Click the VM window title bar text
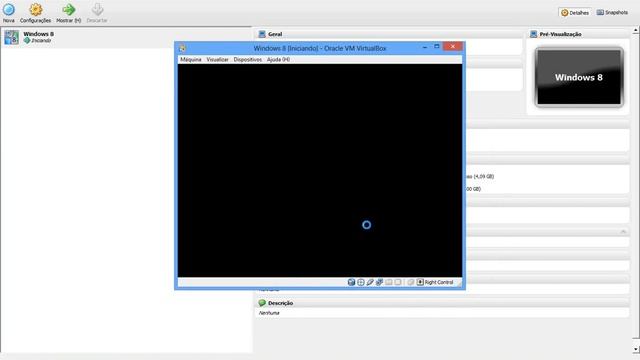The image size is (640, 360). click(x=320, y=48)
